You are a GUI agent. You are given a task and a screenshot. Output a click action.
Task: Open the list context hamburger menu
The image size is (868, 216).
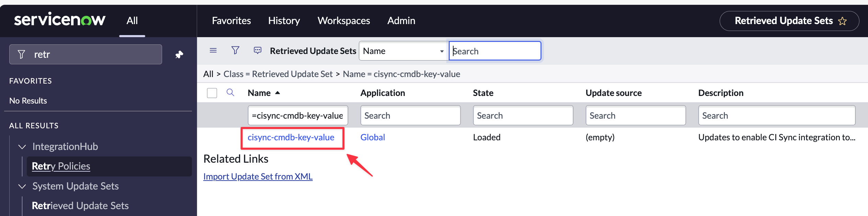point(213,51)
